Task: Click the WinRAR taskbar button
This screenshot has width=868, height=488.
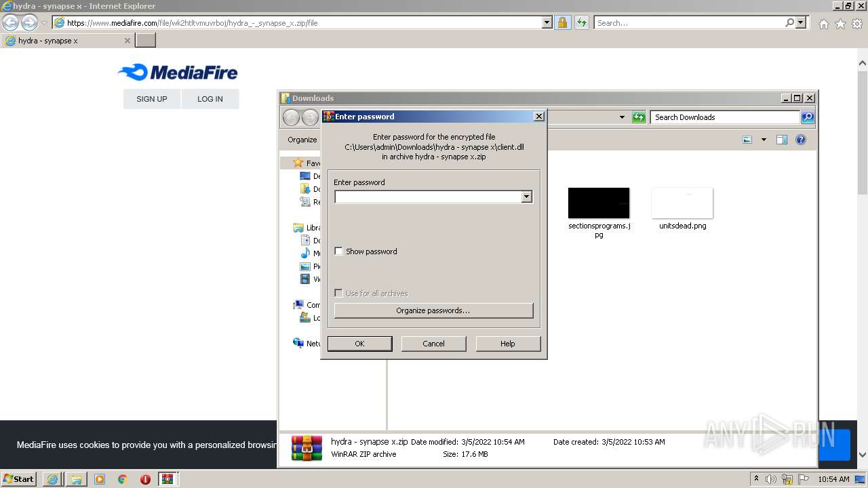Action: click(x=168, y=479)
